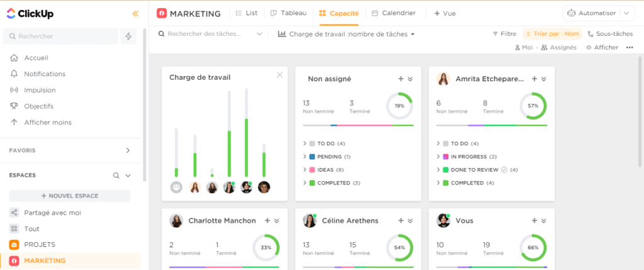Expand the Favoris section chevron
Image resolution: width=644 pixels, height=270 pixels.
click(128, 150)
